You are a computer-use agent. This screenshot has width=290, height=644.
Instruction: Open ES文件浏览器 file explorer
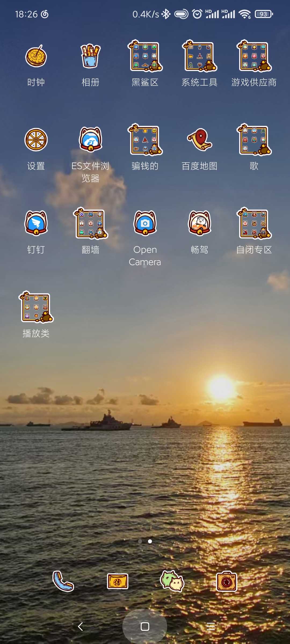[90, 140]
